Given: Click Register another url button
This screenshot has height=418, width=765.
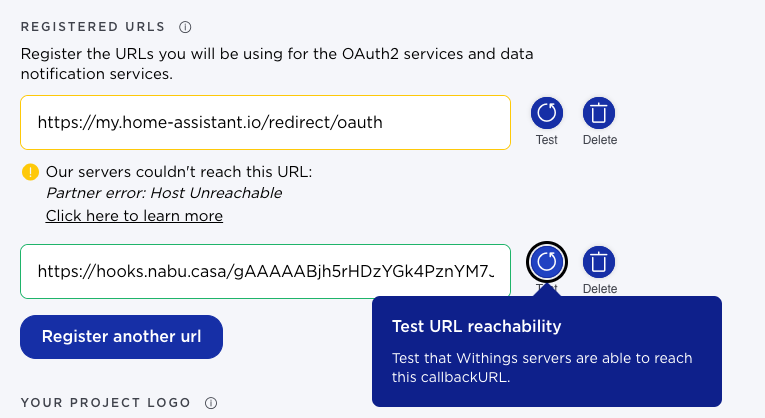Looking at the screenshot, I should click(121, 337).
